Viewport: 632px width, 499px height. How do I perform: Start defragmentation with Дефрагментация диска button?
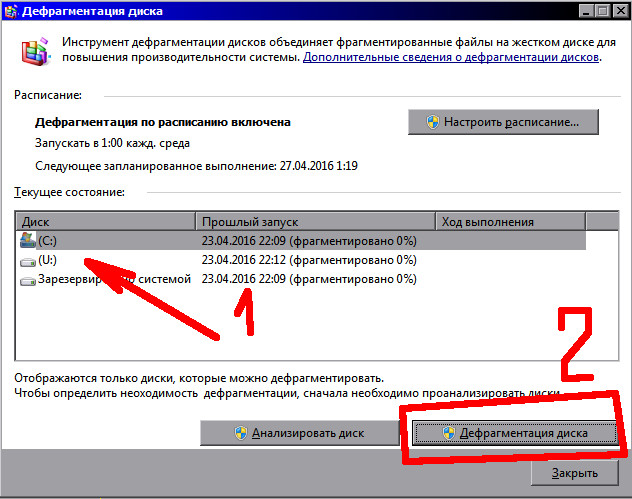pos(515,433)
